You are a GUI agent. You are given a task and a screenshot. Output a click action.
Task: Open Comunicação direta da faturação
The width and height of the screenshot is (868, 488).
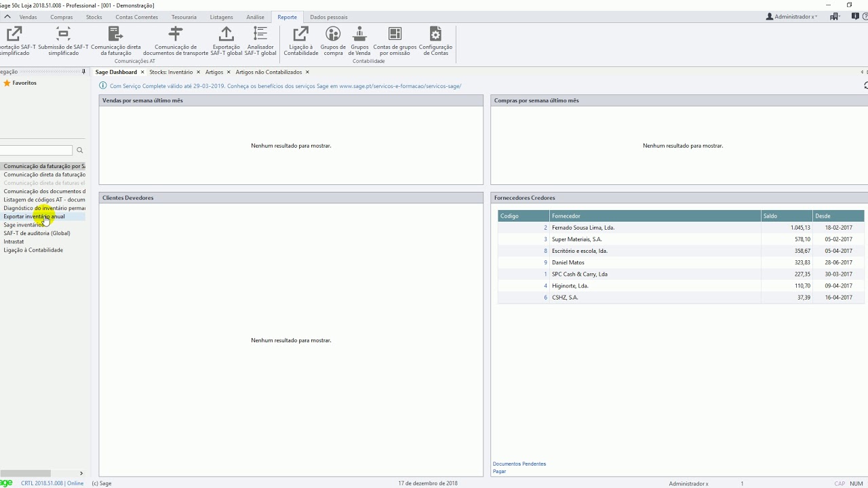[116, 41]
